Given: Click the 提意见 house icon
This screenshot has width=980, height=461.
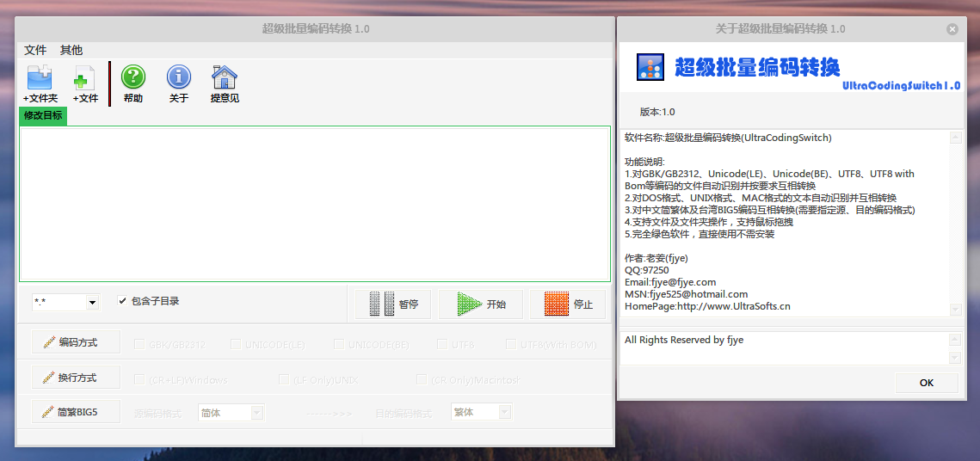Looking at the screenshot, I should (x=225, y=77).
